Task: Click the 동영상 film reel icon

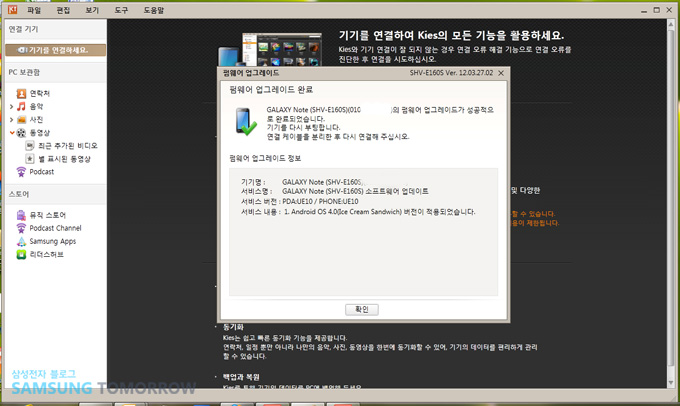Action: [21, 133]
